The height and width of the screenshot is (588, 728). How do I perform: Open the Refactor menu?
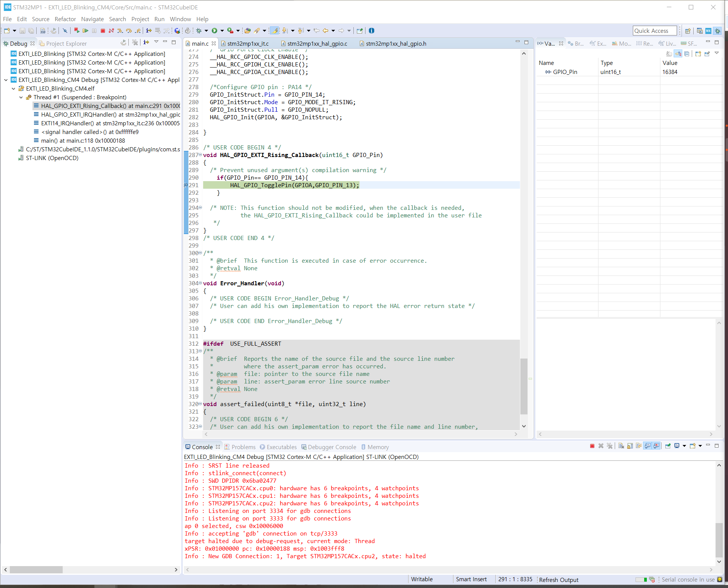coord(65,19)
